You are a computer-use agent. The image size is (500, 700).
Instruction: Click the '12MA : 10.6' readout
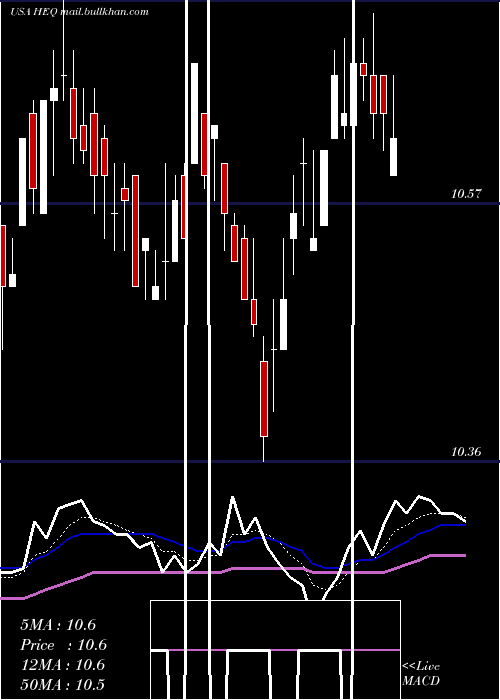(x=62, y=665)
